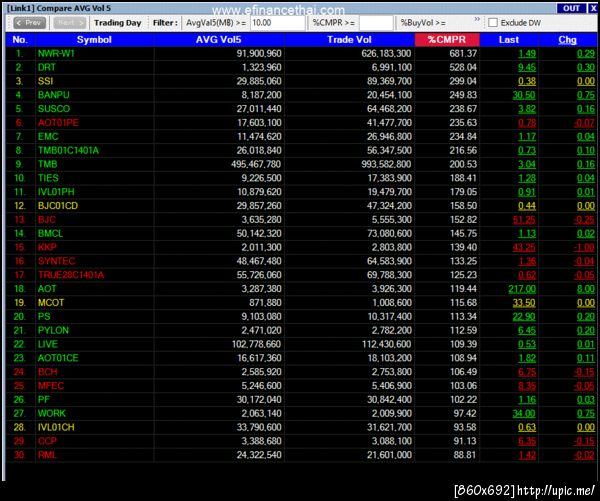Select the SYNTEC symbol
Screen dimensions: 600x501
(x=56, y=261)
